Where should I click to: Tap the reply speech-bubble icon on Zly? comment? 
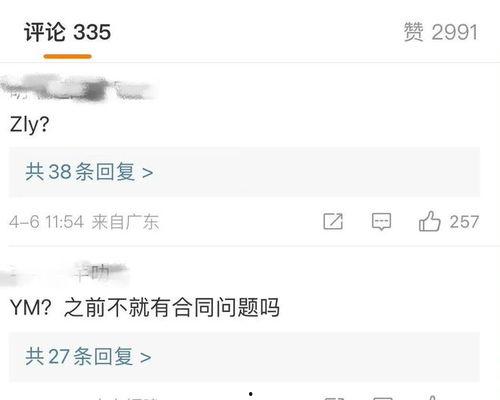(x=381, y=222)
